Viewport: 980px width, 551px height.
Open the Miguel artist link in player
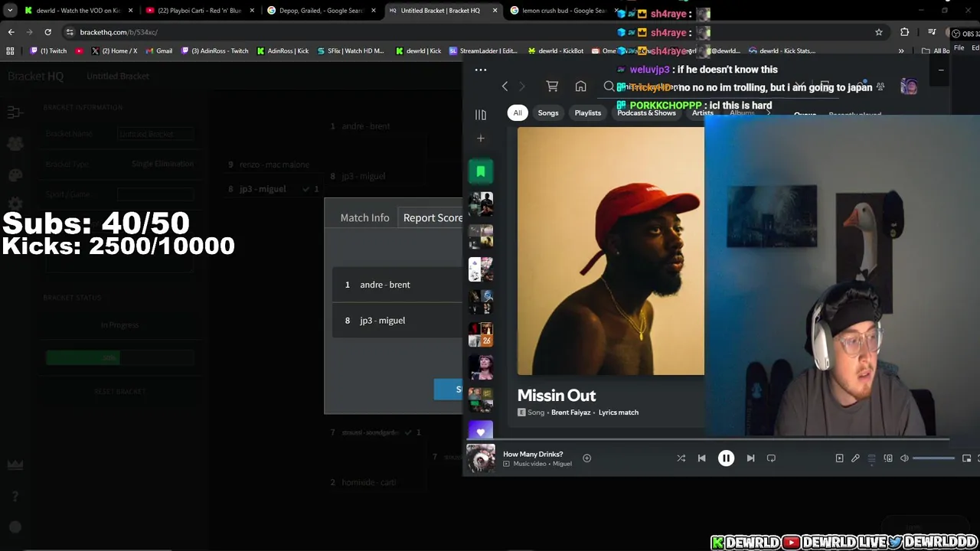(562, 464)
